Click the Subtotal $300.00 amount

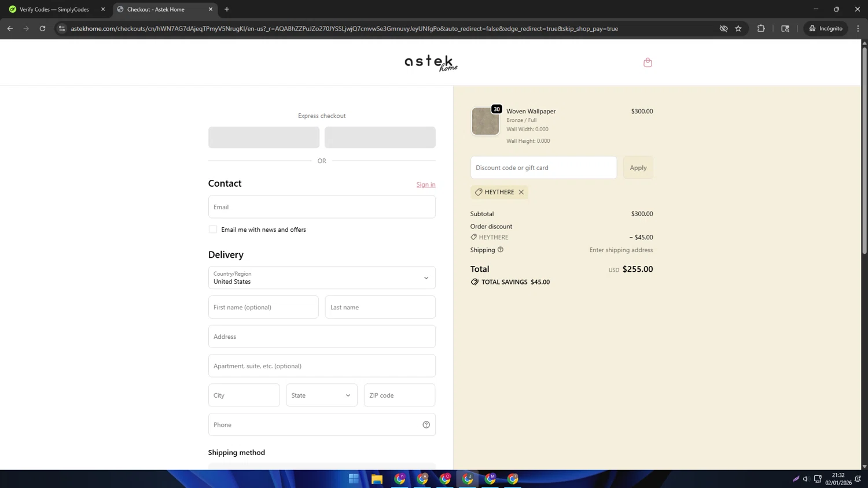tap(642, 214)
